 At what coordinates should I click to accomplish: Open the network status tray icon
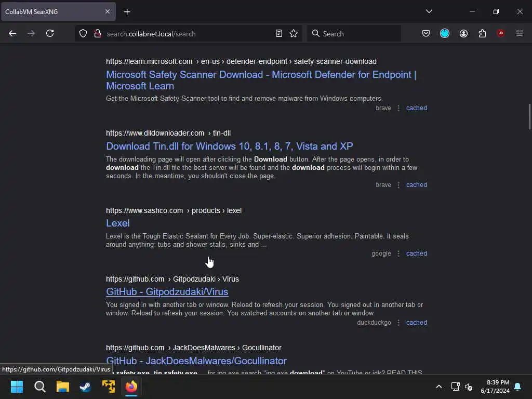455,387
